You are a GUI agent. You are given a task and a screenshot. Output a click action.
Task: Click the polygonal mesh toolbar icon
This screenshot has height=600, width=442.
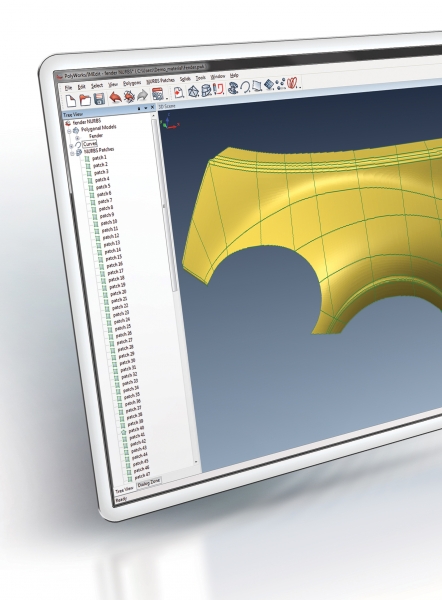[193, 91]
